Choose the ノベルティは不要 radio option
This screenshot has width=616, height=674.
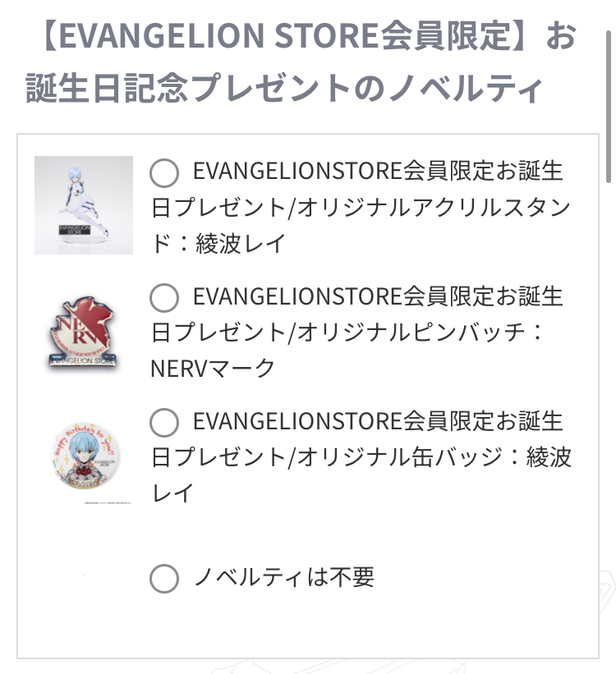164,579
